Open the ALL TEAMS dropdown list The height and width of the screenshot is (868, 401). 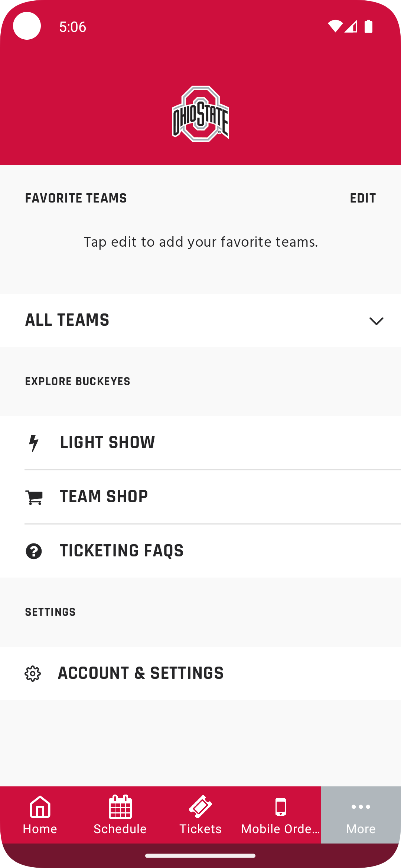click(67, 320)
